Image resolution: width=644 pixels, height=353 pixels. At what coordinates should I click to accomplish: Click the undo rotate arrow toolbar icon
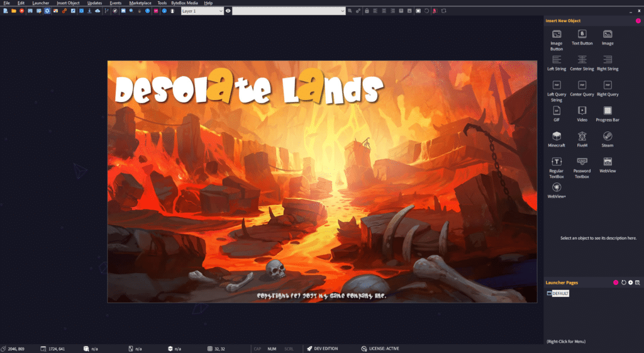[426, 11]
